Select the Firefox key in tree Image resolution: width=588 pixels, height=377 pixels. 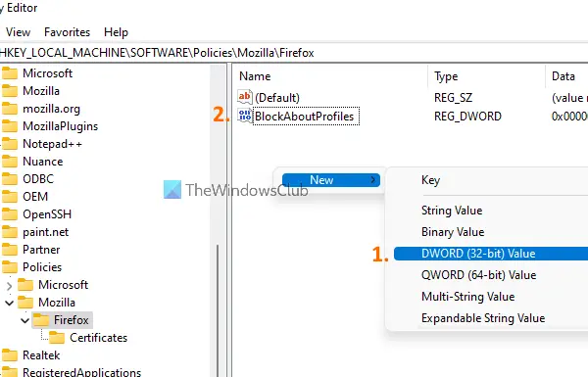pos(71,320)
